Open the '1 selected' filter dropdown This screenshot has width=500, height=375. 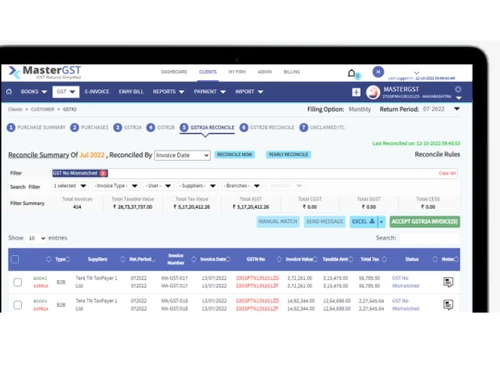70,186
